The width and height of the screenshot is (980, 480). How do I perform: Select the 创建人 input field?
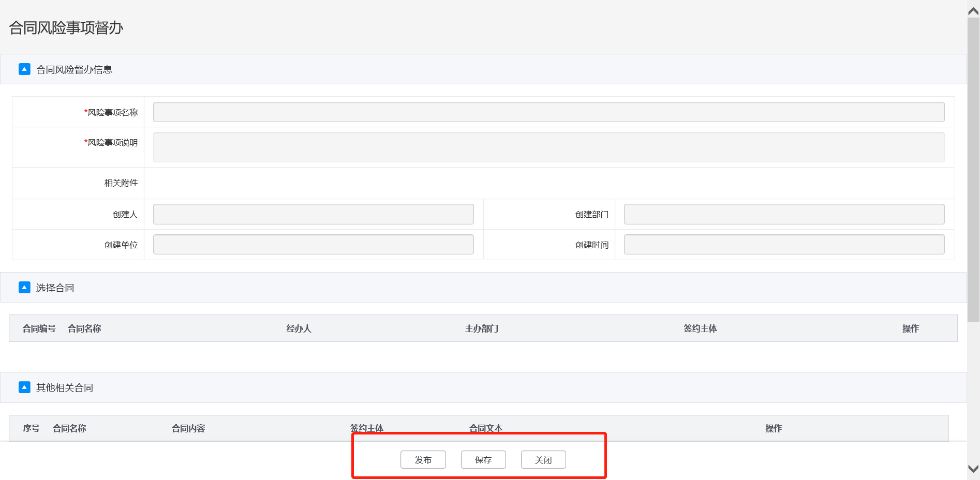coord(313,214)
